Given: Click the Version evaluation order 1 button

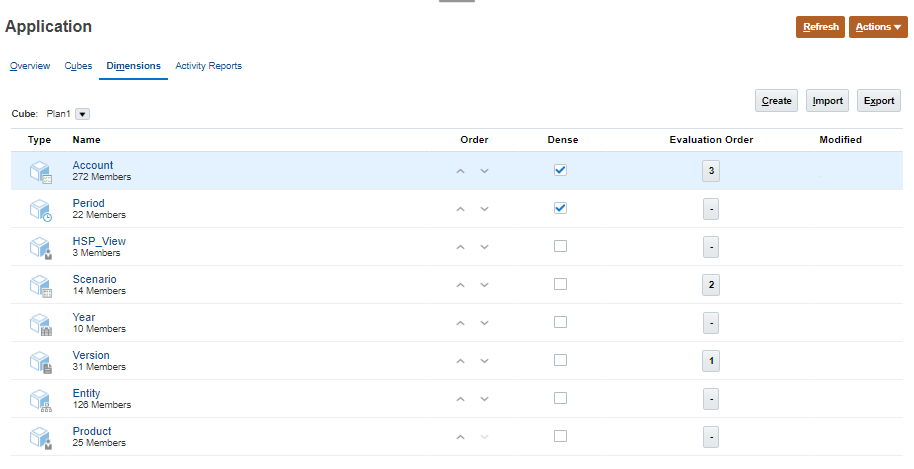Looking at the screenshot, I should click(711, 361).
